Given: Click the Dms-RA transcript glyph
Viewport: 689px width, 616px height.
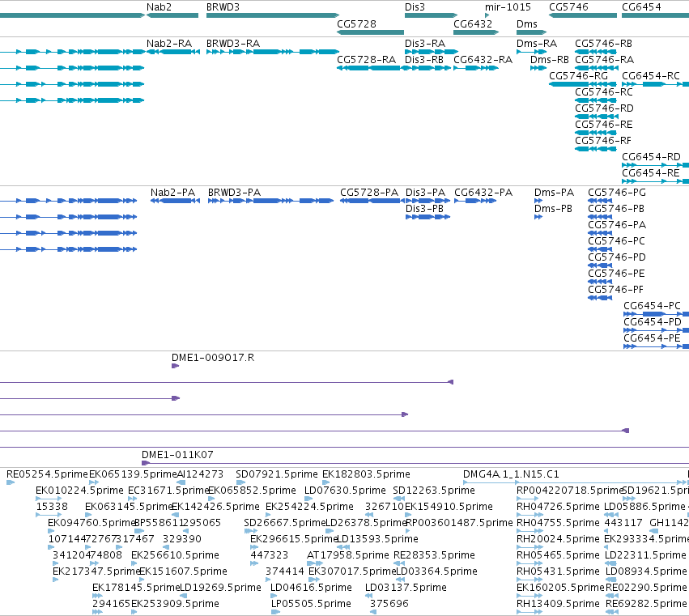Looking at the screenshot, I should coord(532,52).
